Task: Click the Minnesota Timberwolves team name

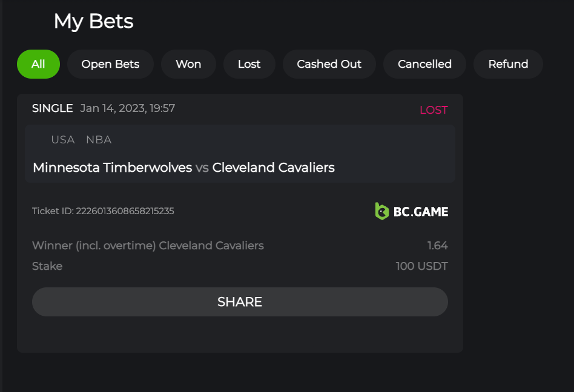Action: [112, 168]
